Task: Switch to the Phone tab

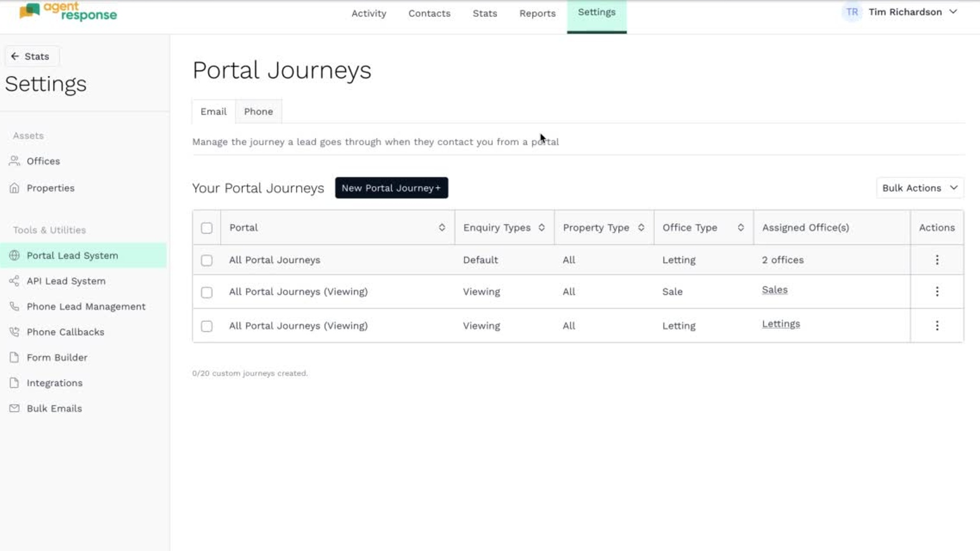Action: (258, 112)
